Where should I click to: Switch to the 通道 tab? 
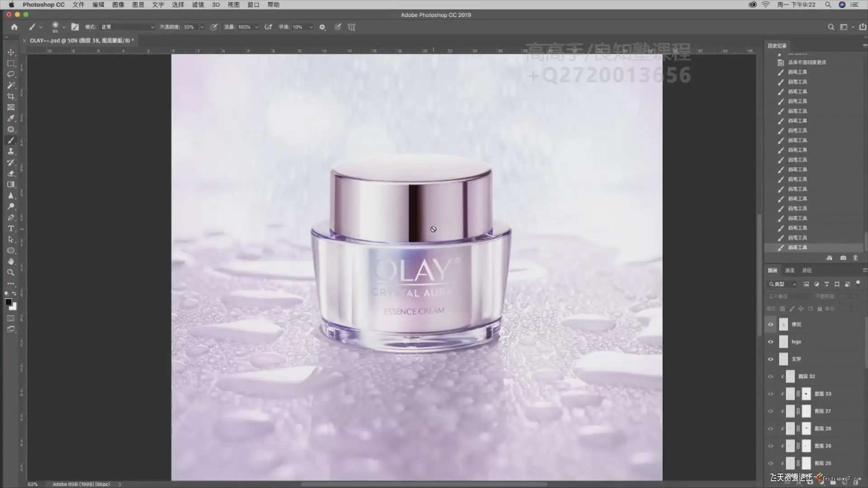coord(790,270)
